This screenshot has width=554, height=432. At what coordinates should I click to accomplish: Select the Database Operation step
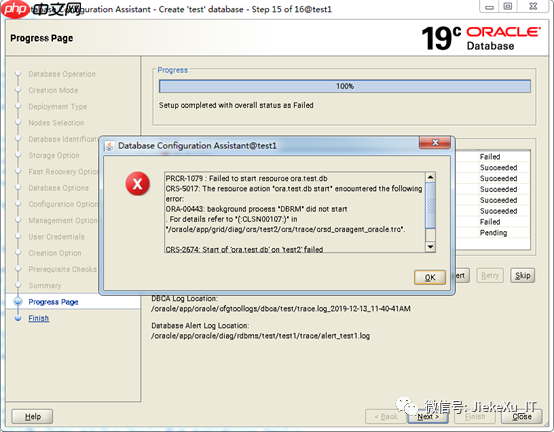[62, 74]
